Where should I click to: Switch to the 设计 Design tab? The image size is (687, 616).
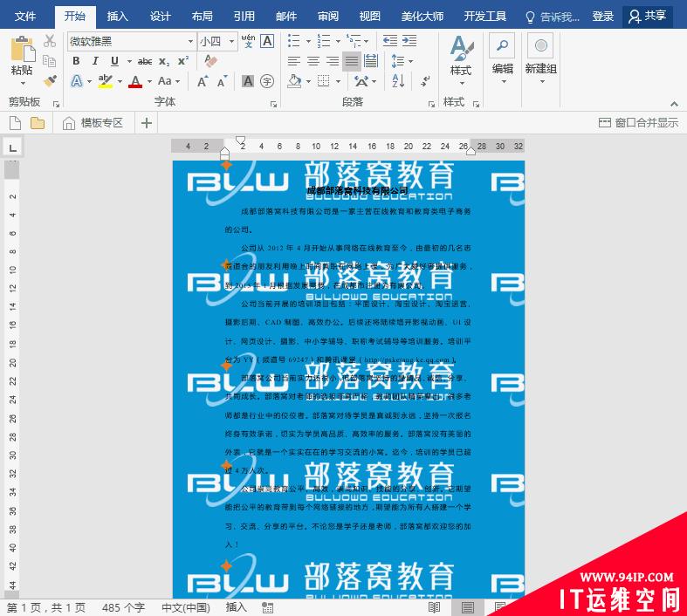point(160,17)
